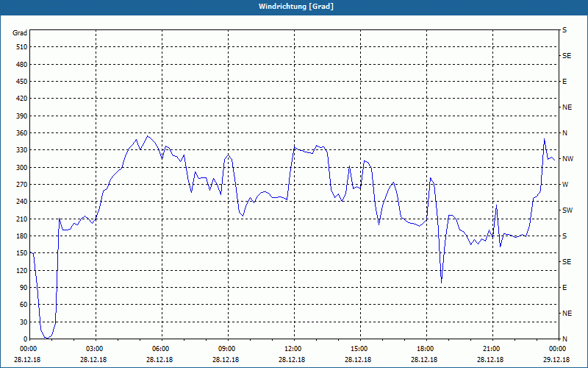
Task: Click the 390 left axis label
Action: 22,116
